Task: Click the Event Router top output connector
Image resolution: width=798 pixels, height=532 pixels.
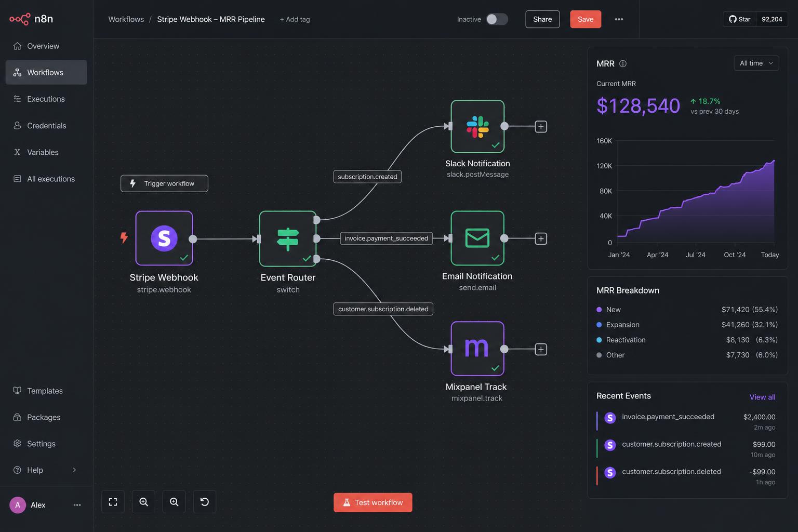Action: (317, 220)
